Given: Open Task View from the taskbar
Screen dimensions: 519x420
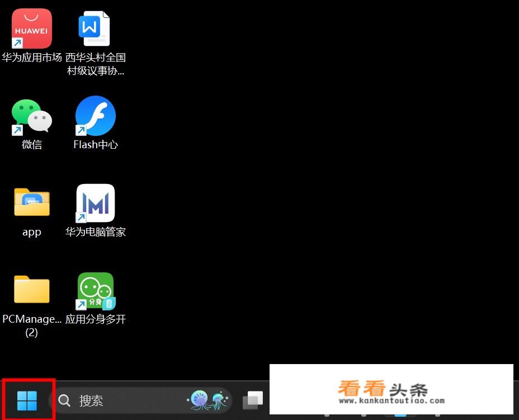Looking at the screenshot, I should click(253, 400).
